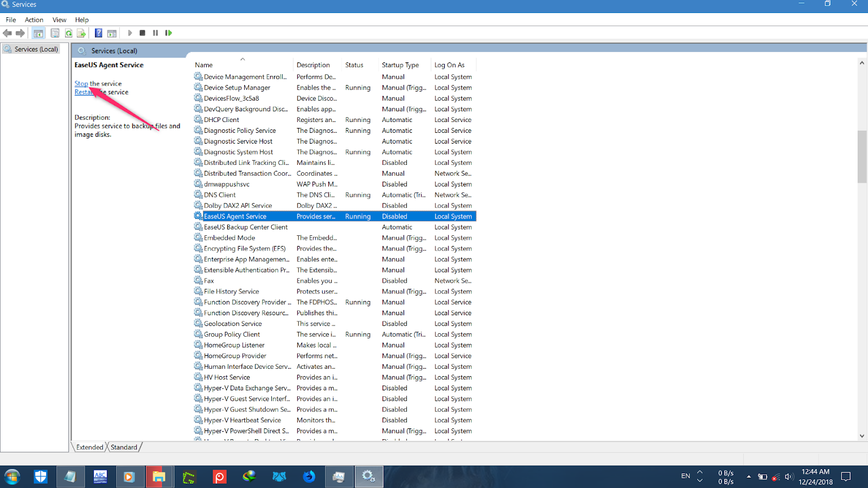Screen dimensions: 868x488
Task: Select the EaseUS Backup Center Client service
Action: 335,227
